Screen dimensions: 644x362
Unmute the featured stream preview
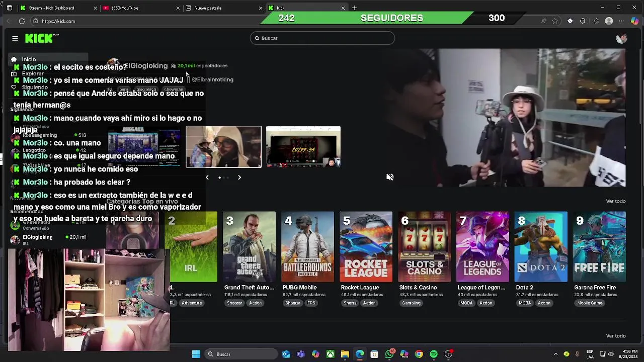pyautogui.click(x=390, y=177)
